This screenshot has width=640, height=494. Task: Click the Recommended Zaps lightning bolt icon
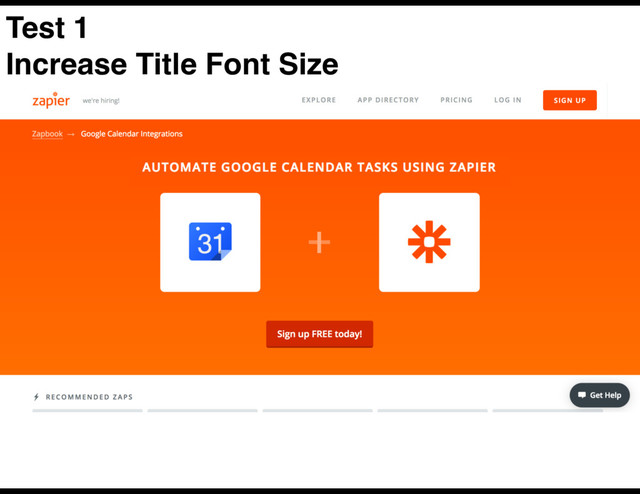[x=36, y=397]
